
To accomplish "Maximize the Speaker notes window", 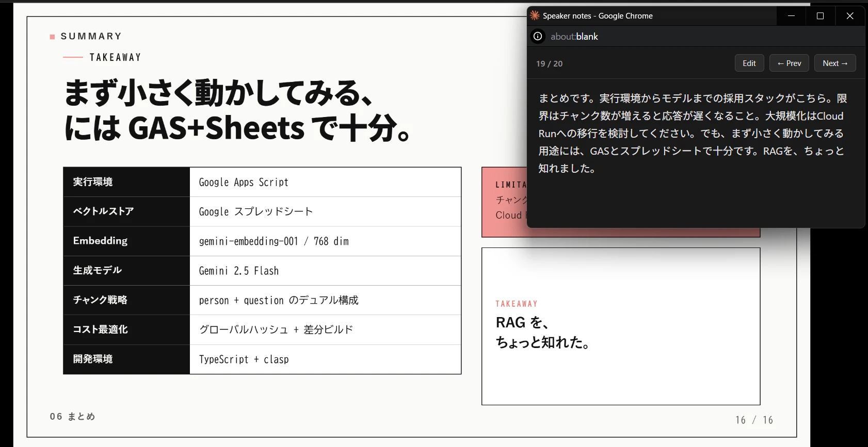I will click(820, 16).
